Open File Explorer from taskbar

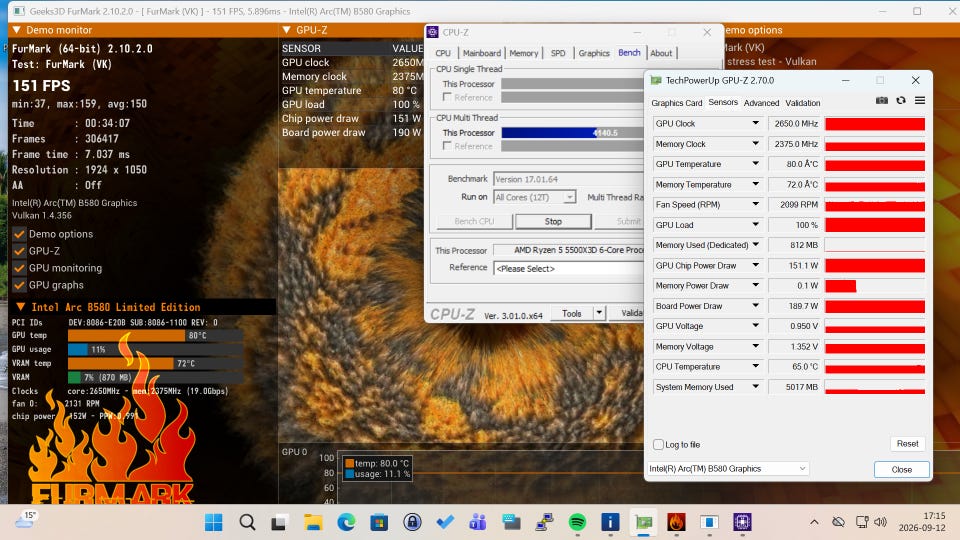pos(313,522)
